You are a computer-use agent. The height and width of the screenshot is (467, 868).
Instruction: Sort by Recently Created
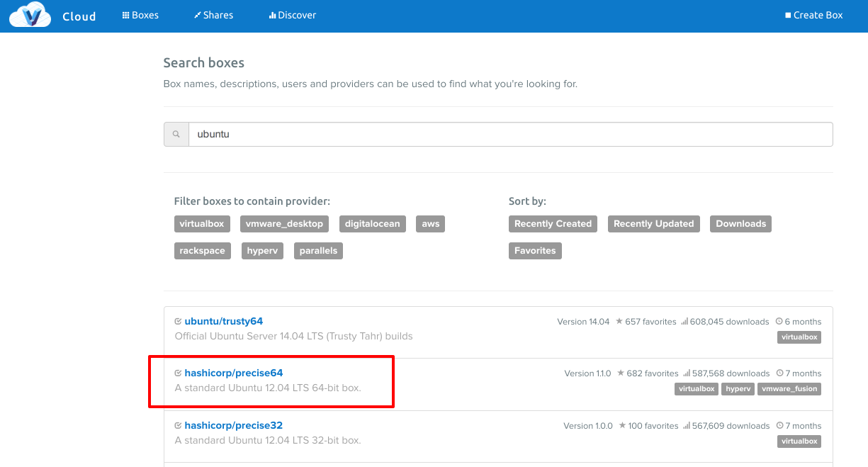pyautogui.click(x=553, y=224)
